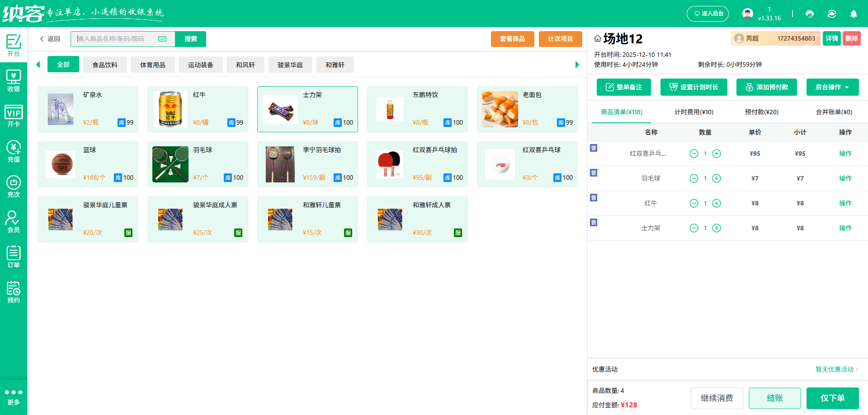Open the 暂无优惠活动 link
Image resolution: width=868 pixels, height=415 pixels.
coord(834,369)
